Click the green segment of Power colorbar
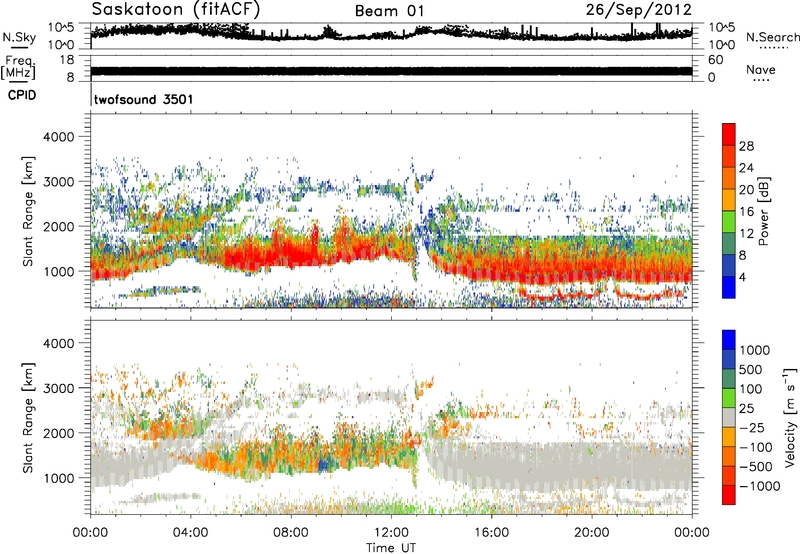 pos(729,221)
